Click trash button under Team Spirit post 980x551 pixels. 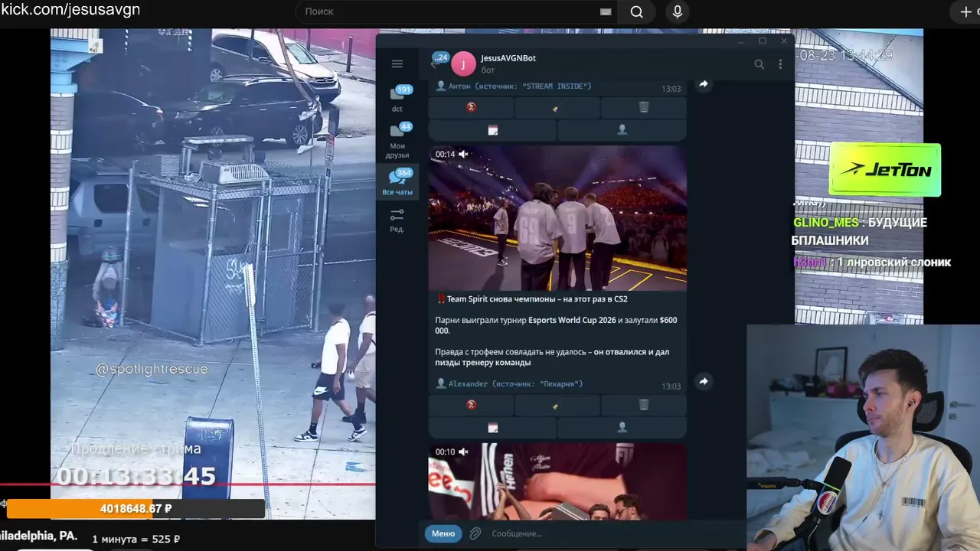pos(644,405)
